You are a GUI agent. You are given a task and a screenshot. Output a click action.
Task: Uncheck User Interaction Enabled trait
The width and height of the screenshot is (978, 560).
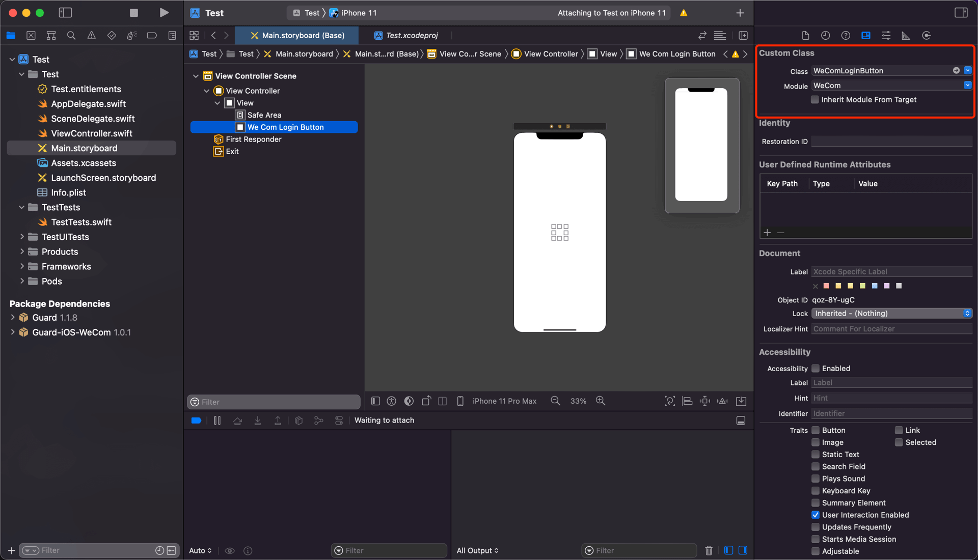tap(816, 515)
